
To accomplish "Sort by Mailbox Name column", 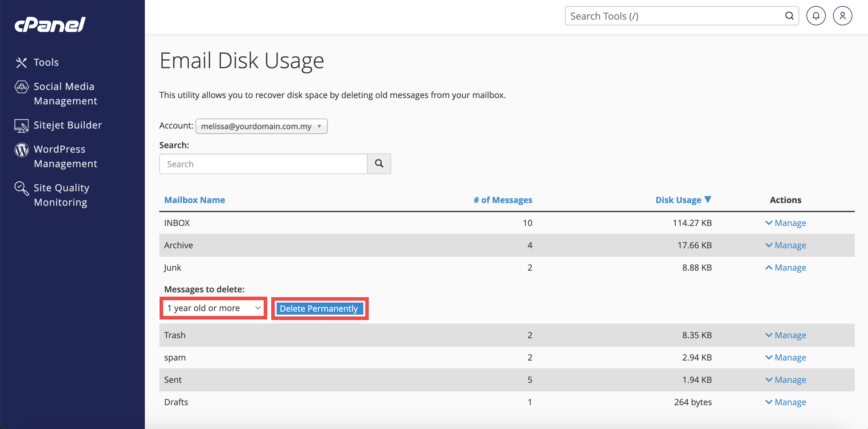I will tap(194, 200).
